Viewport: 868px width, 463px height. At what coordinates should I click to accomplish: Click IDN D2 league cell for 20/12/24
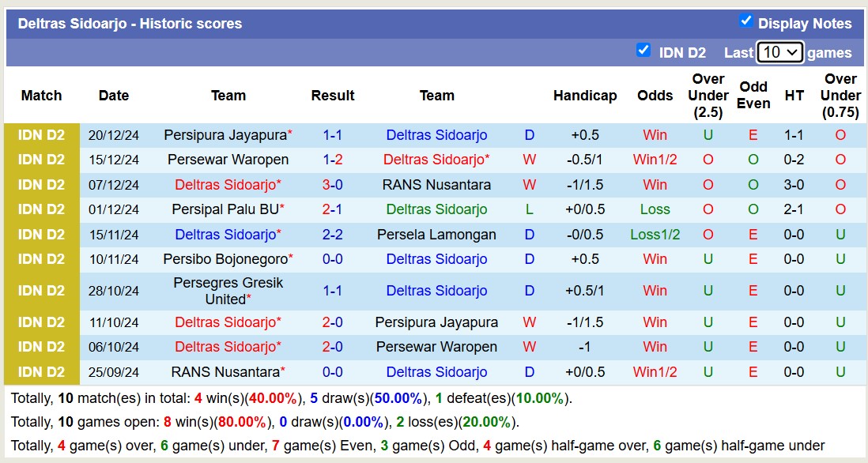(42, 135)
